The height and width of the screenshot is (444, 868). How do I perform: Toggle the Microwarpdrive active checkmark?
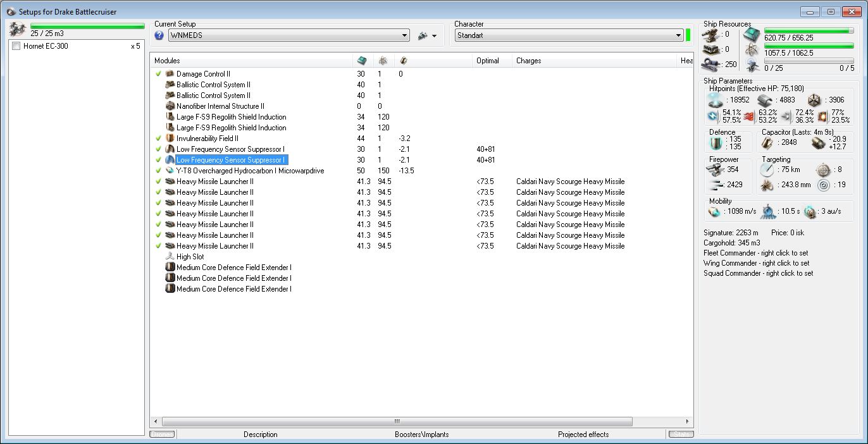159,171
